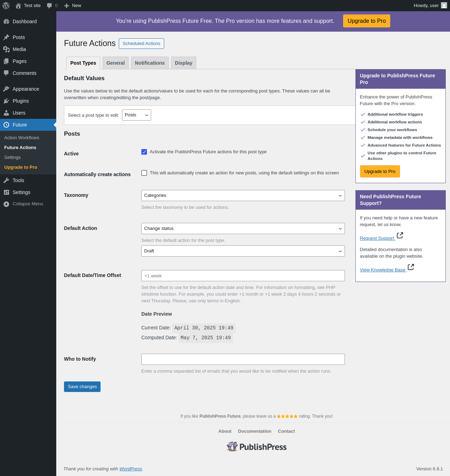Click external link icon beside Request Support

(400, 235)
